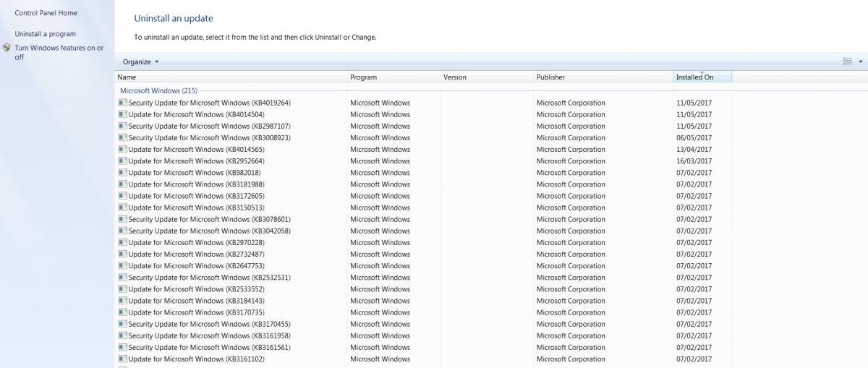
Task: Collapse the Microsoft Windows (215) group
Action: point(158,90)
